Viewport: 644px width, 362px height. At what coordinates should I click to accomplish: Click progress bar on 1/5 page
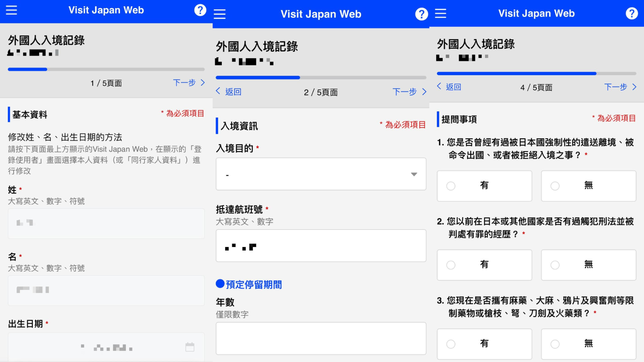106,69
